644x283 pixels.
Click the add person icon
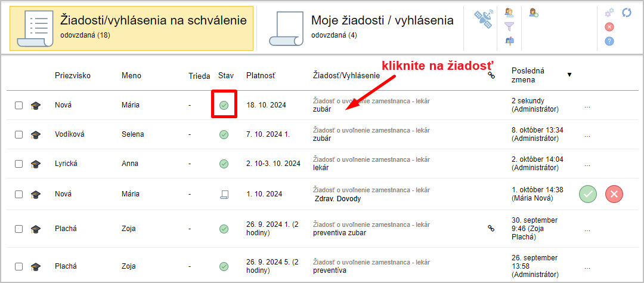(x=534, y=12)
